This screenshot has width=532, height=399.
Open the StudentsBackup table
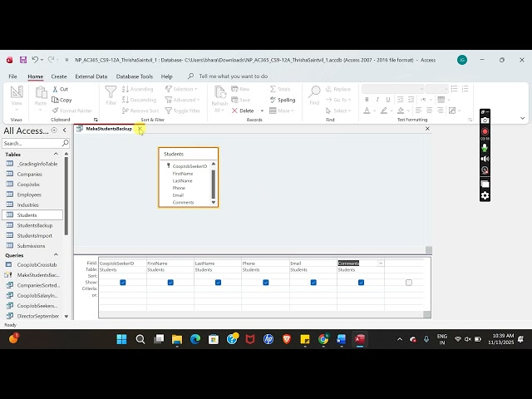pyautogui.click(x=34, y=225)
